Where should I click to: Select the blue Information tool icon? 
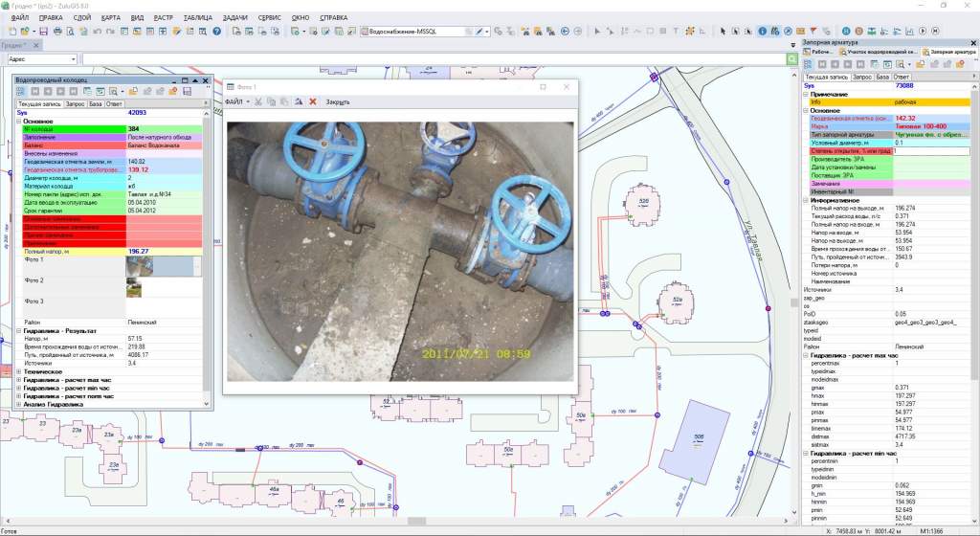coord(763,32)
